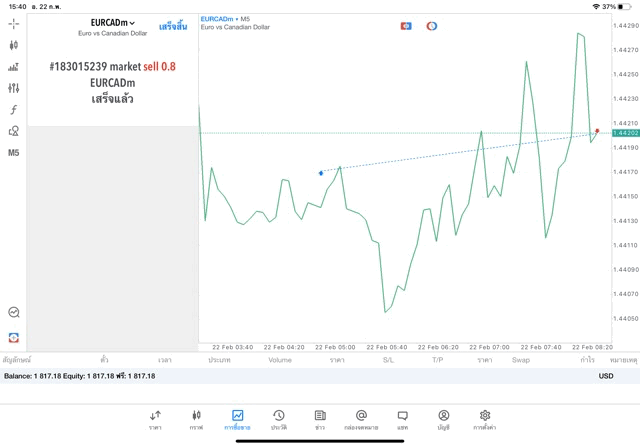
Task: Open the M5 timeframe selector
Action: (x=14, y=153)
